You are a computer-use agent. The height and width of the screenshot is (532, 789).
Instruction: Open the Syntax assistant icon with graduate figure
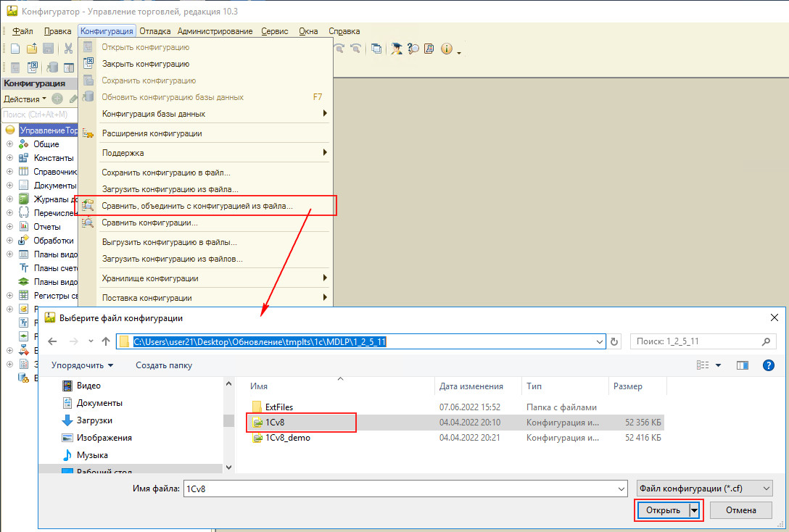pyautogui.click(x=397, y=49)
